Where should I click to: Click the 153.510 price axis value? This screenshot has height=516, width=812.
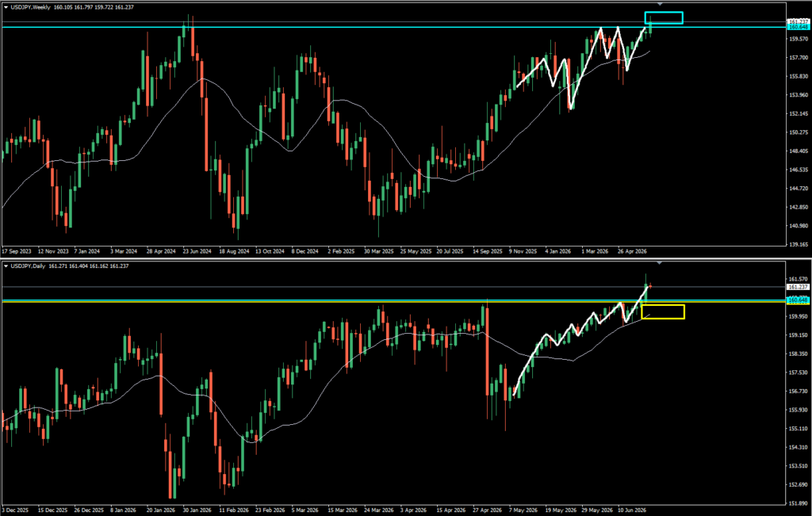[x=798, y=466]
